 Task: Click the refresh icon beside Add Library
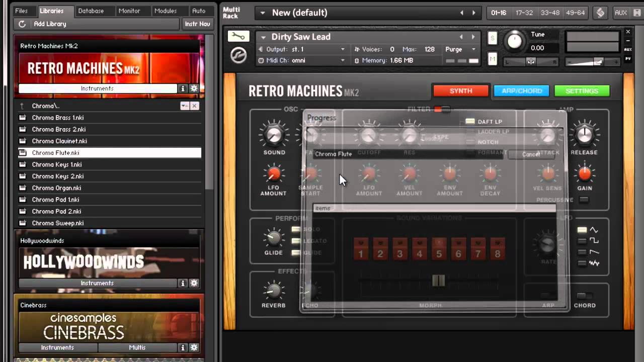(x=22, y=24)
